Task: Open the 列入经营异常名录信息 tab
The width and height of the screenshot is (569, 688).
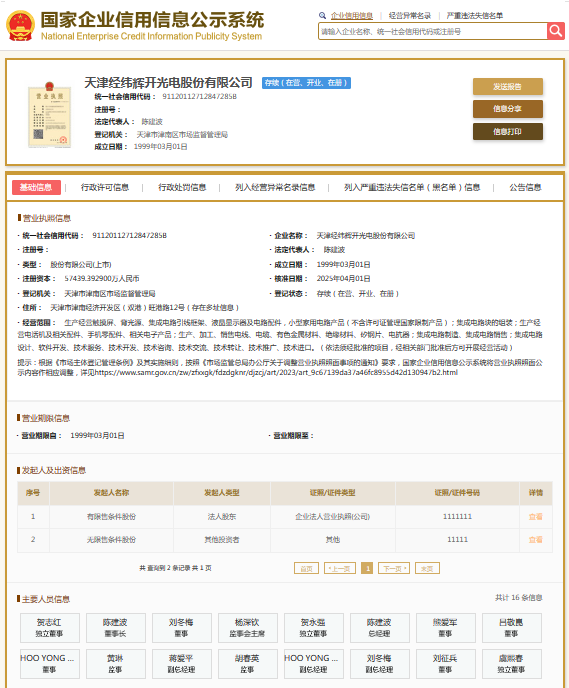Action: (275, 187)
